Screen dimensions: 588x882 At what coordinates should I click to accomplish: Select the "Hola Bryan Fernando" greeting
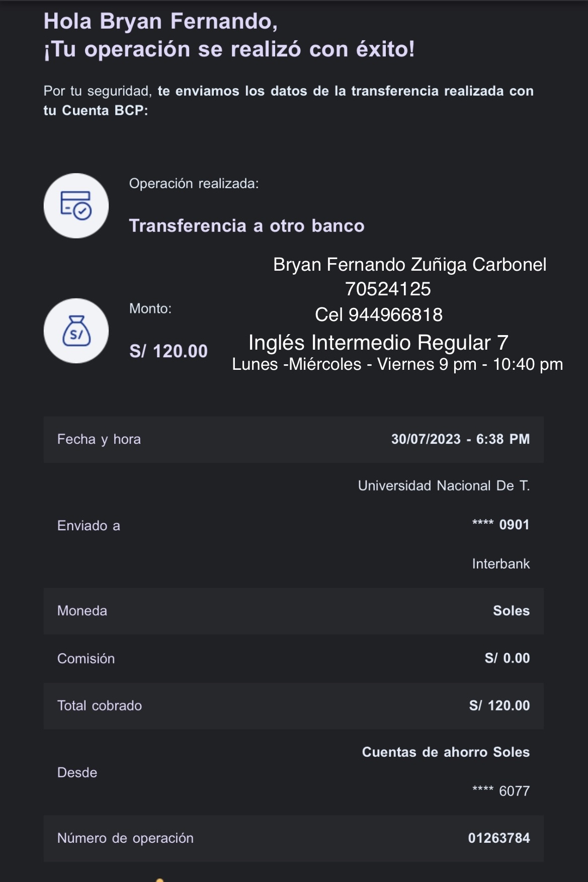click(160, 22)
